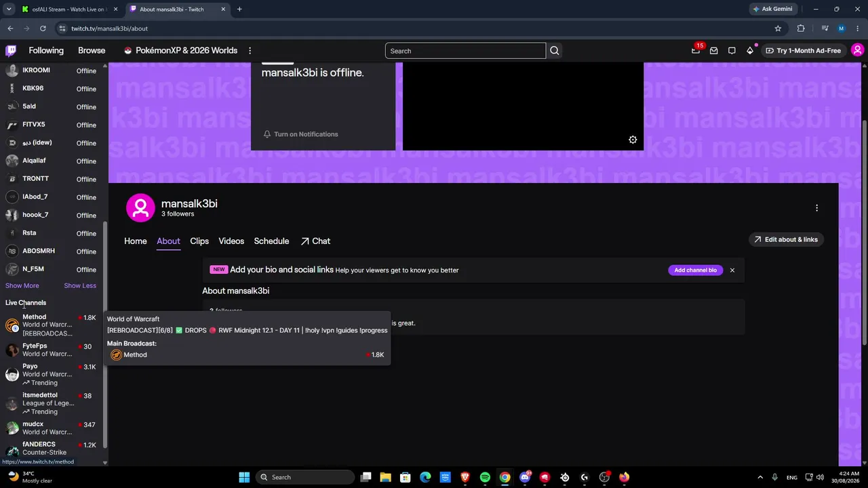
Task: Open the channel three-dot options menu
Action: tap(816, 208)
